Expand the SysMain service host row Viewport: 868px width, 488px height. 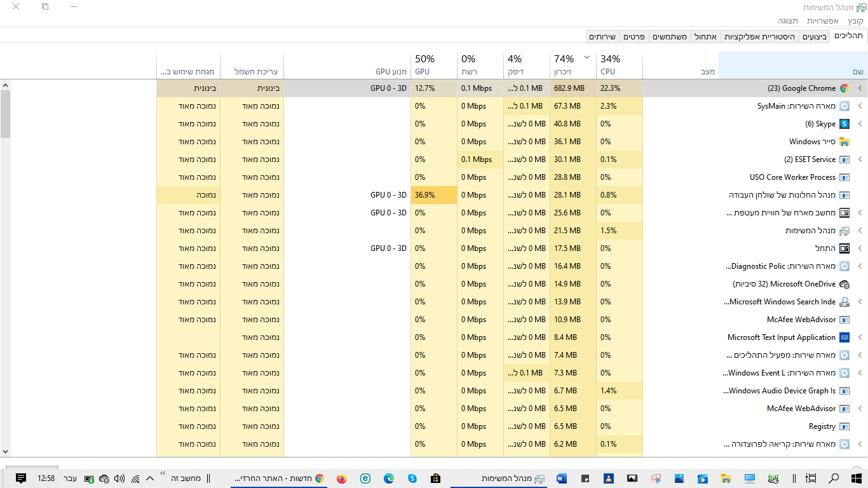pos(860,106)
